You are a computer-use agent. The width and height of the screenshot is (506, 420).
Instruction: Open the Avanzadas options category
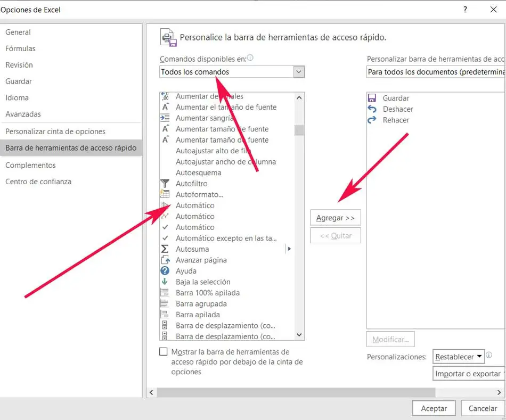pyautogui.click(x=71, y=114)
